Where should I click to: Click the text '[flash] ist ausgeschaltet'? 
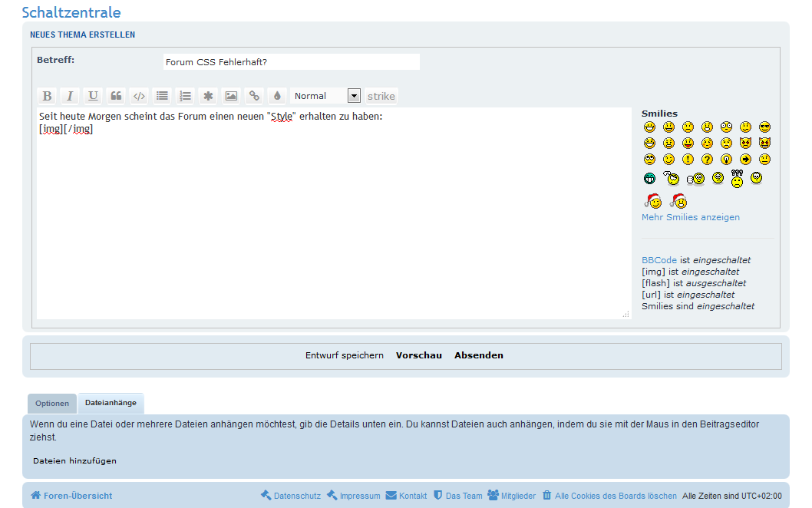click(x=693, y=283)
